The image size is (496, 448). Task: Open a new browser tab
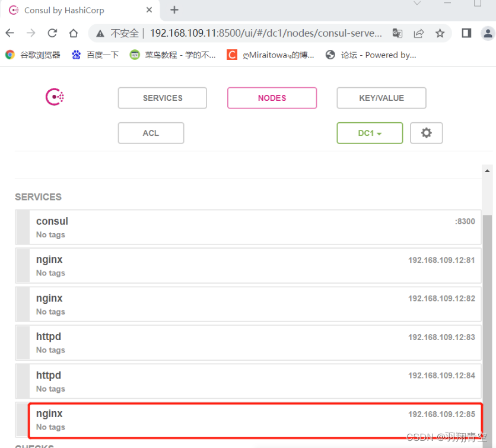[x=174, y=10]
